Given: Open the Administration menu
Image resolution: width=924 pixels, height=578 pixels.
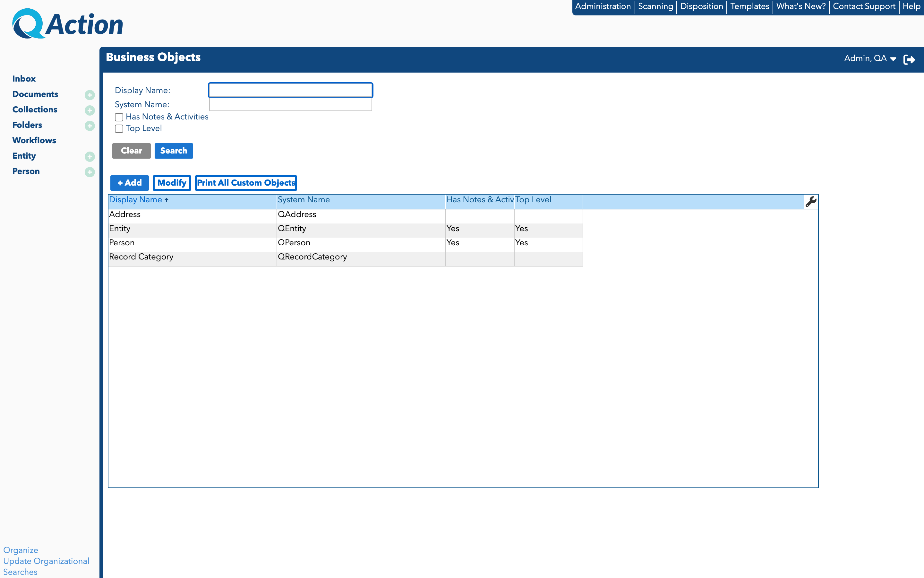Looking at the screenshot, I should coord(603,6).
